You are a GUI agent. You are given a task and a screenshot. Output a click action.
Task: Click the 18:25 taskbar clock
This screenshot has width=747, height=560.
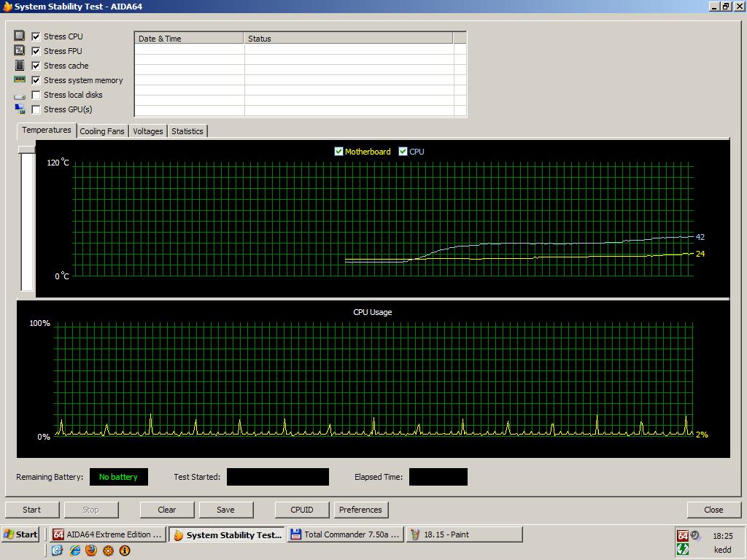tap(723, 536)
